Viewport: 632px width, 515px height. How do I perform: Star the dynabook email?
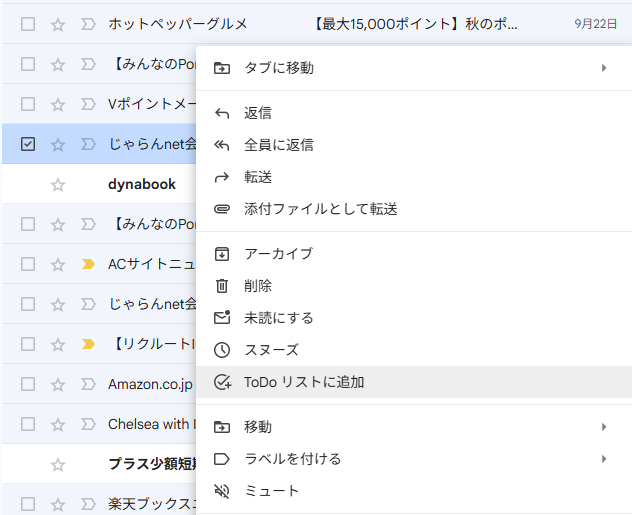click(x=58, y=184)
